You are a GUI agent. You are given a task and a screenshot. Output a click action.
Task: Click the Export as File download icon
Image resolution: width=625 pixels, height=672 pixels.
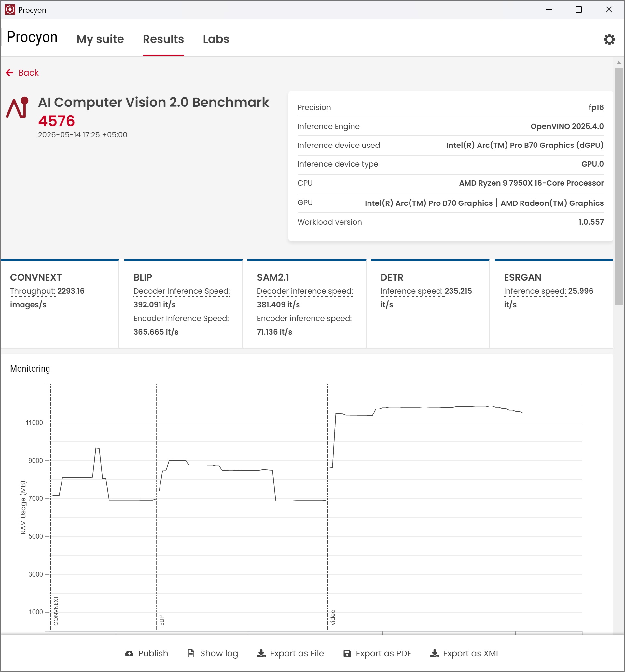click(261, 653)
